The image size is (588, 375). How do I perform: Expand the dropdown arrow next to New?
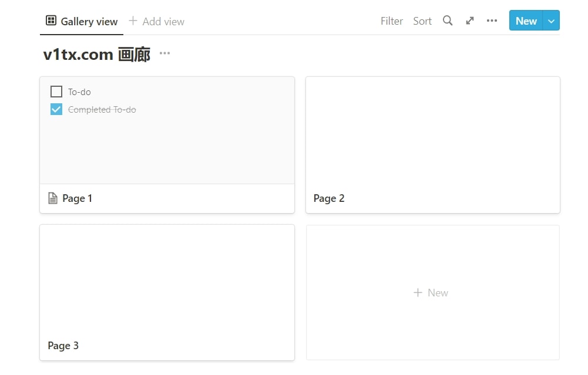551,21
